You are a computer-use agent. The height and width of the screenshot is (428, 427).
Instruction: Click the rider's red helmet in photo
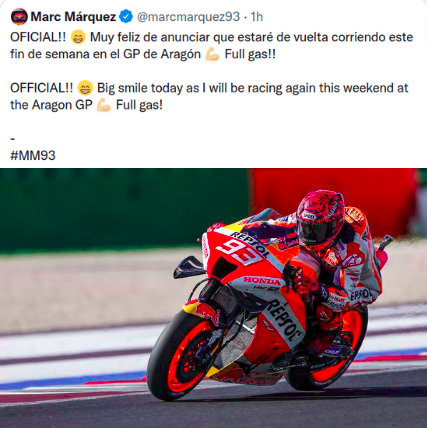tap(320, 220)
